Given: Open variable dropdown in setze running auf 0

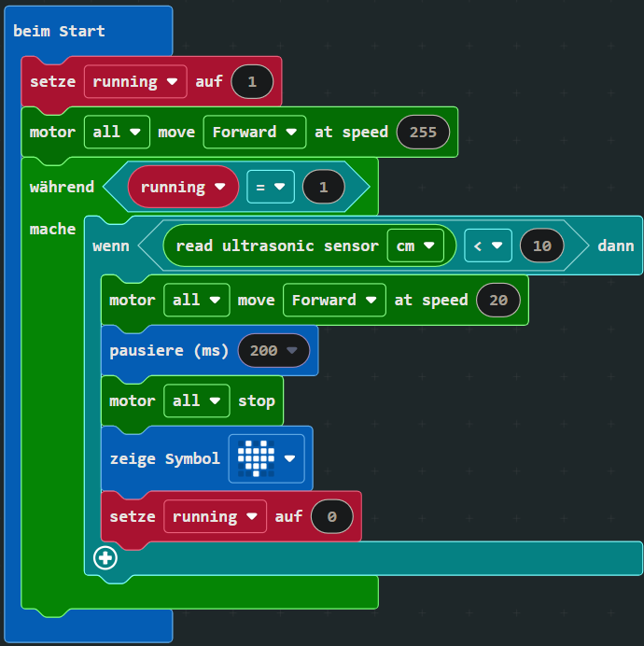Looking at the screenshot, I should pos(215,516).
